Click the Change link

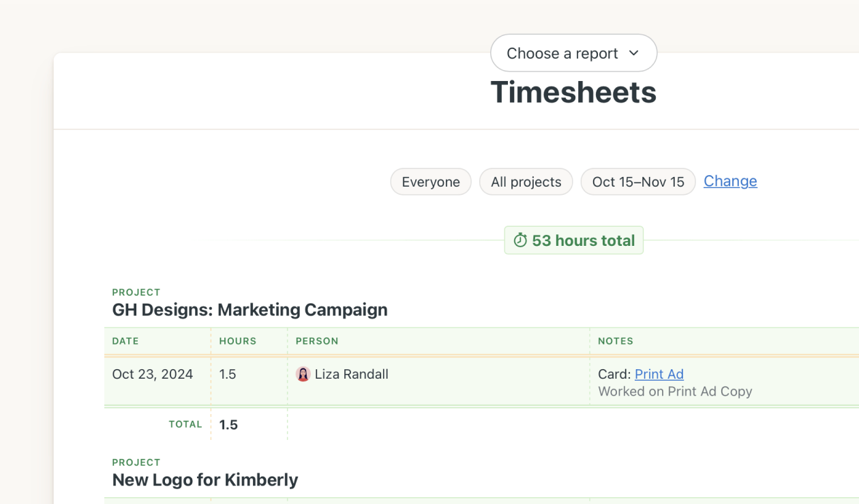(730, 181)
